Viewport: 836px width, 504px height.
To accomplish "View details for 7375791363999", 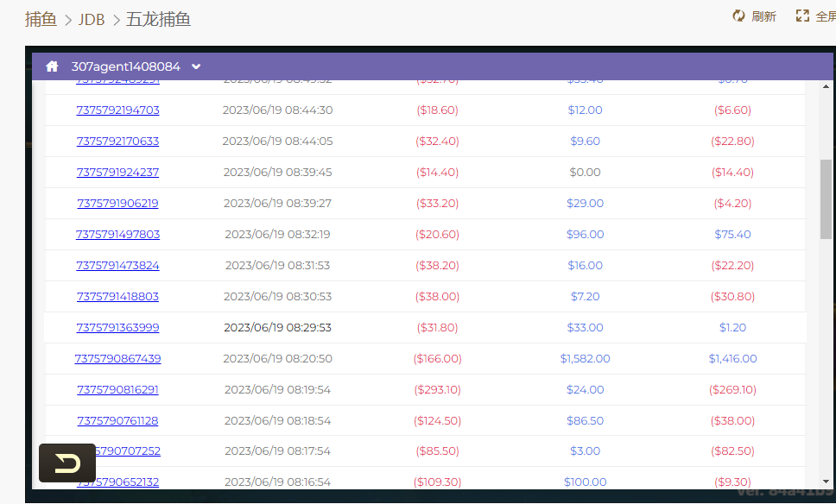I will point(117,328).
